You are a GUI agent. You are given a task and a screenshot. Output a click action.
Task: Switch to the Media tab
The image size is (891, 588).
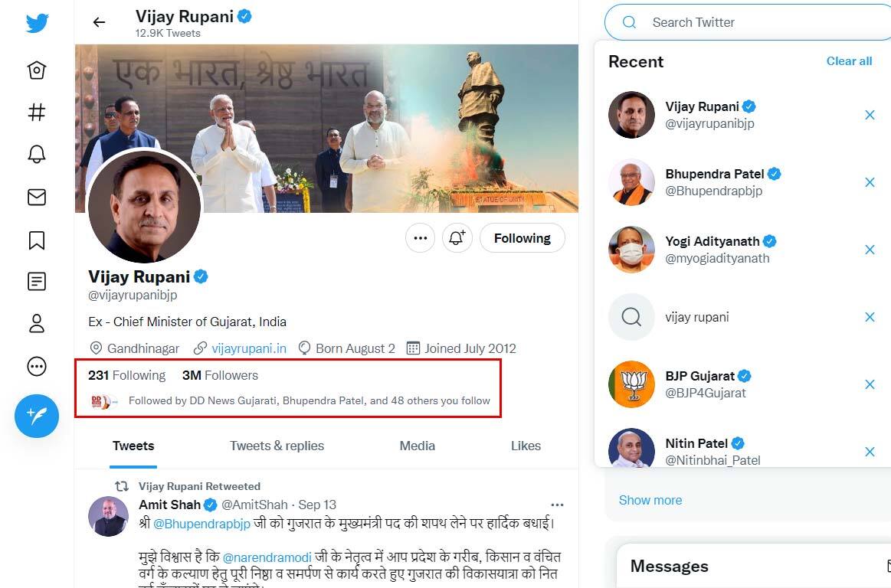pyautogui.click(x=418, y=446)
